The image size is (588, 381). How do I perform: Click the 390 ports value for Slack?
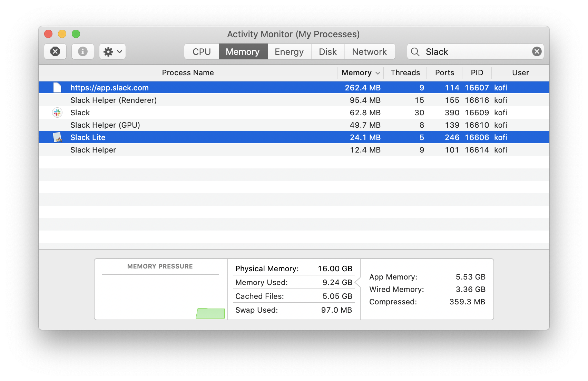452,113
